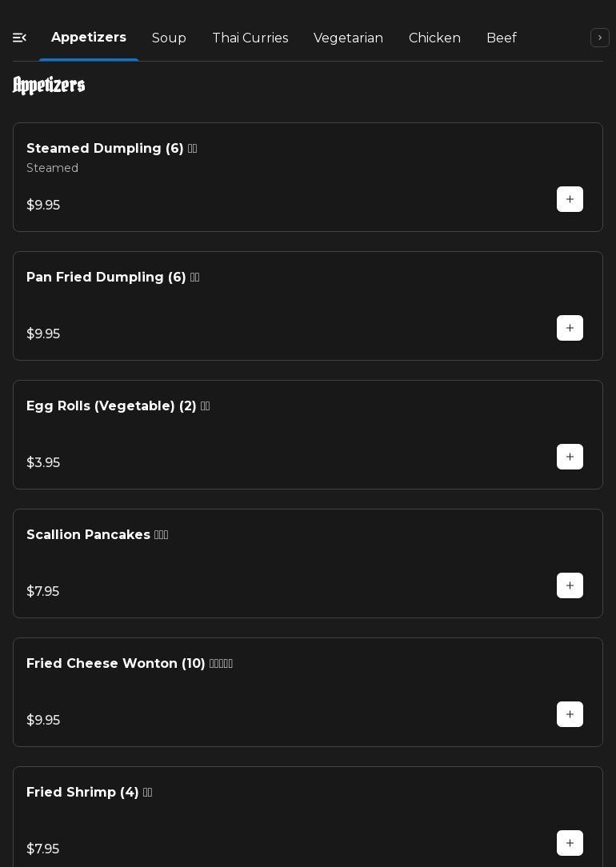Select the Vegetarian category tab
The image size is (616, 867).
coord(348,38)
